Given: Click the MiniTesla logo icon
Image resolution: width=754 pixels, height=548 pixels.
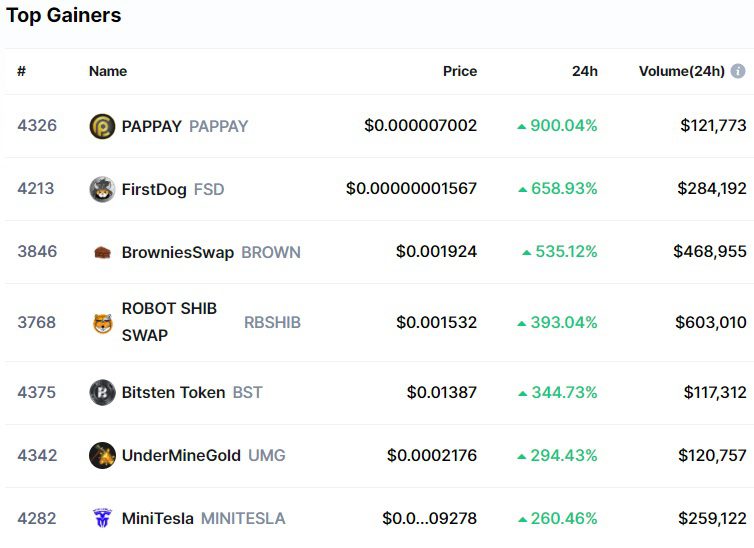Looking at the screenshot, I should 102,518.
